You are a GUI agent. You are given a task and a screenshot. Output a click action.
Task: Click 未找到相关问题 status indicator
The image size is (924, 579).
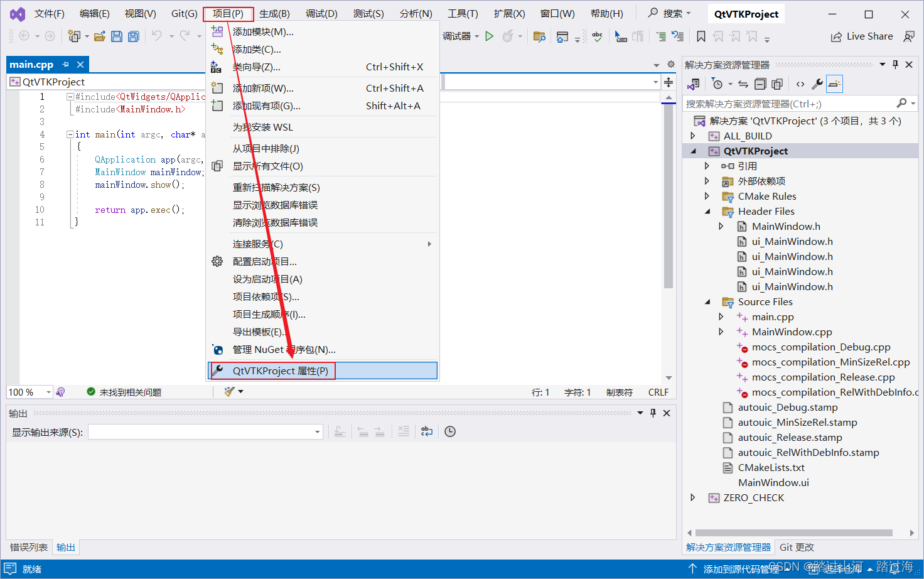click(124, 392)
